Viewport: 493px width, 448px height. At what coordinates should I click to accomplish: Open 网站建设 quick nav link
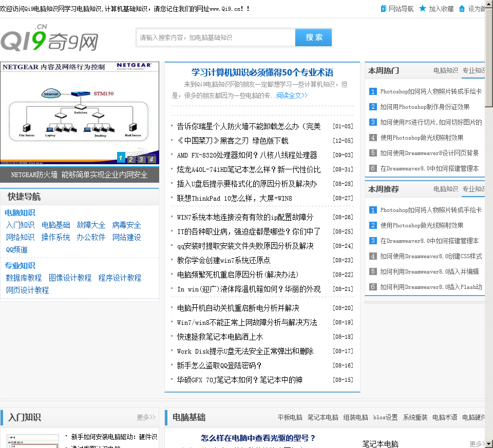(126, 237)
